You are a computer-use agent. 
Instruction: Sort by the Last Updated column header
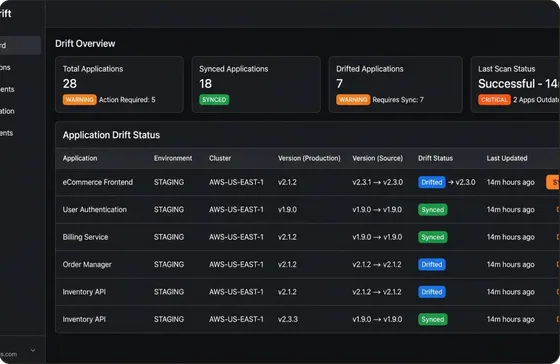(x=507, y=158)
